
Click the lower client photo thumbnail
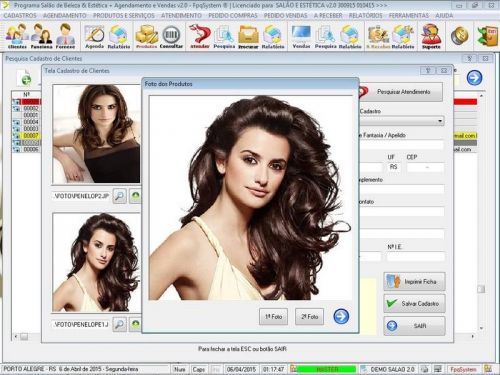96,262
